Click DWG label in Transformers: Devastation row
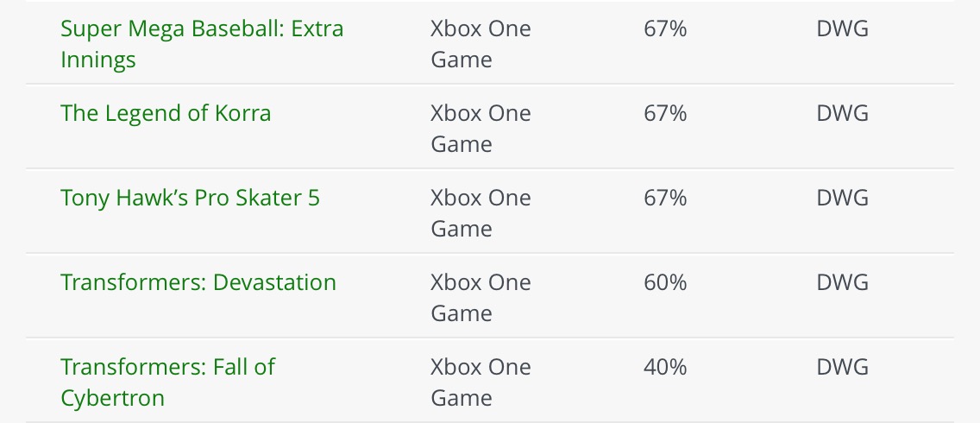 click(x=842, y=283)
